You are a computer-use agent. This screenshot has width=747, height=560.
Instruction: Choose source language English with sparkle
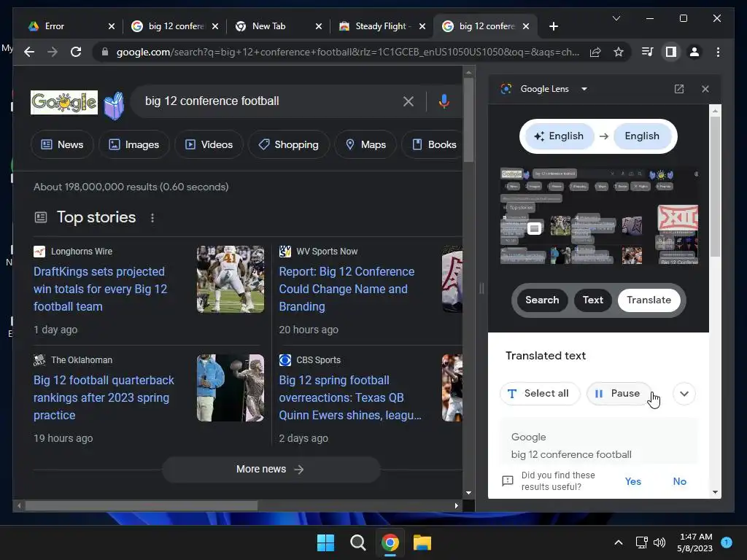(560, 136)
